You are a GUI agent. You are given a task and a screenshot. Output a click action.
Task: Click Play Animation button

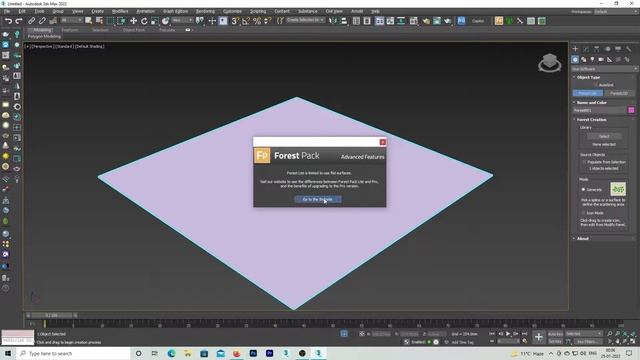(x=508, y=334)
